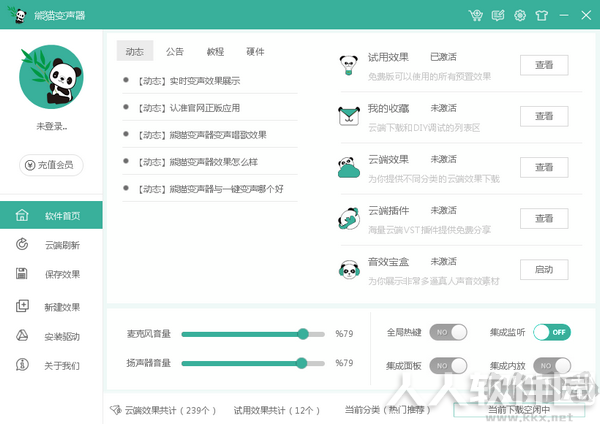600x424 pixels.
Task: Click 当前下载空闲中 download status box
Action: [x=519, y=410]
